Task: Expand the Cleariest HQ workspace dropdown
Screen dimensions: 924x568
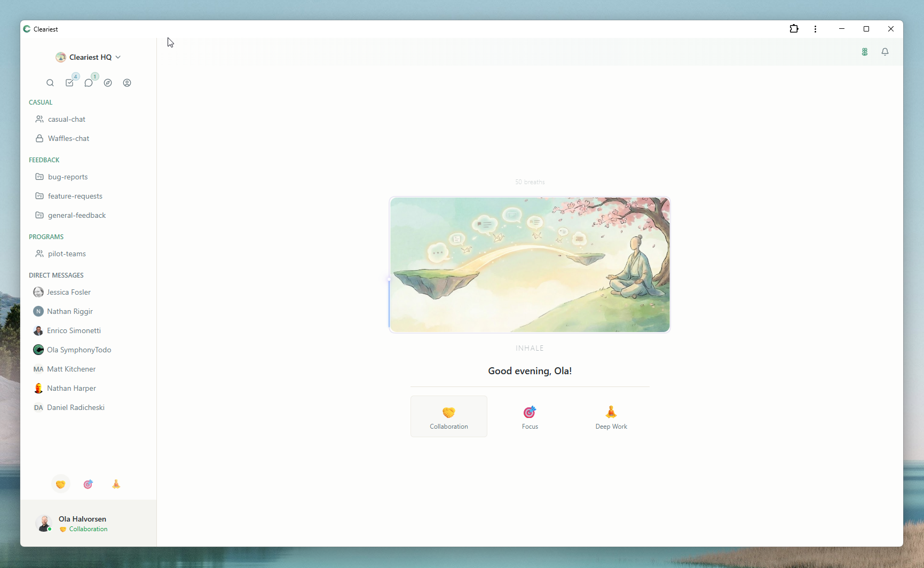Action: (x=88, y=57)
